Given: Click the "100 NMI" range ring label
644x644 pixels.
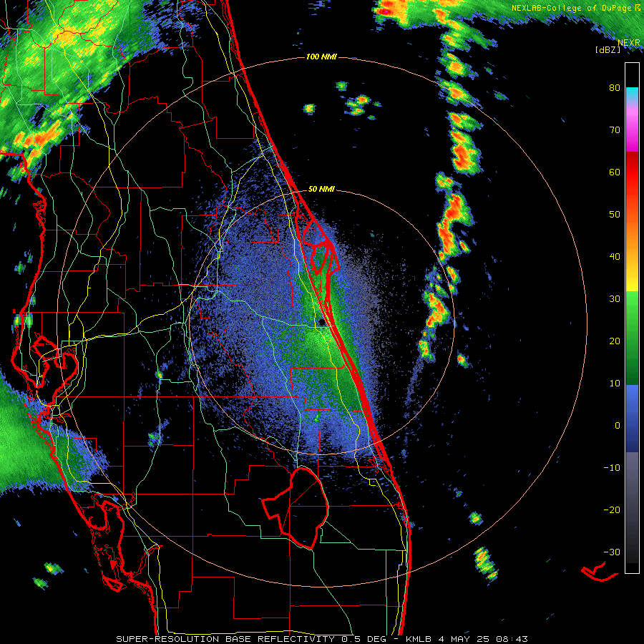Looking at the screenshot, I should pyautogui.click(x=321, y=57).
